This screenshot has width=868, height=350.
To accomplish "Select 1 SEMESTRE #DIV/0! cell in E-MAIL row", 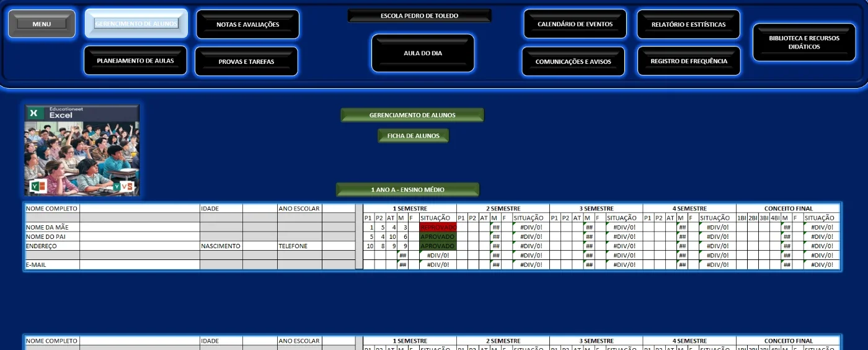I will coord(438,264).
